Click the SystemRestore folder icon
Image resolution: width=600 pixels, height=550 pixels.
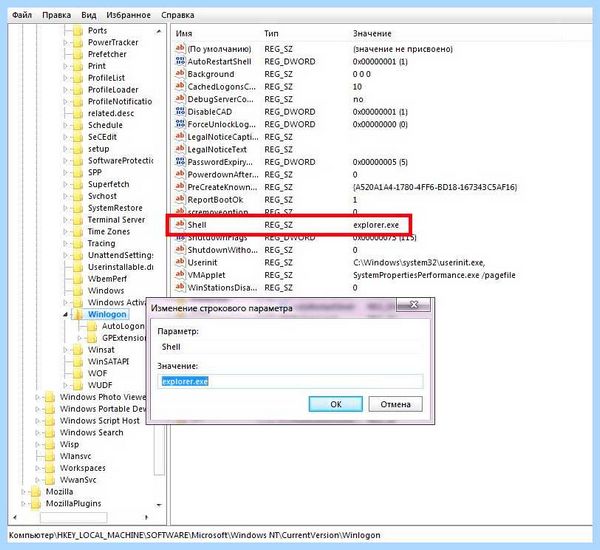coord(78,208)
